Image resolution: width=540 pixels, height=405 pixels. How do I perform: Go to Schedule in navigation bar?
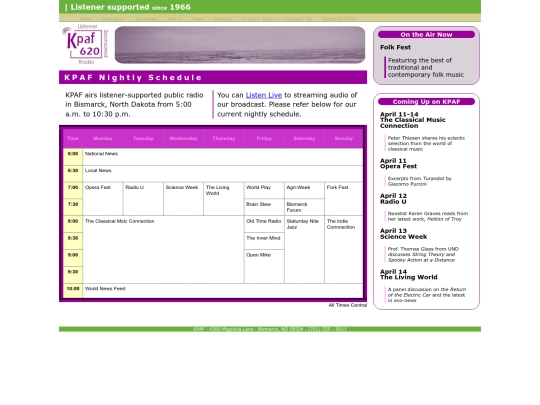[113, 19]
